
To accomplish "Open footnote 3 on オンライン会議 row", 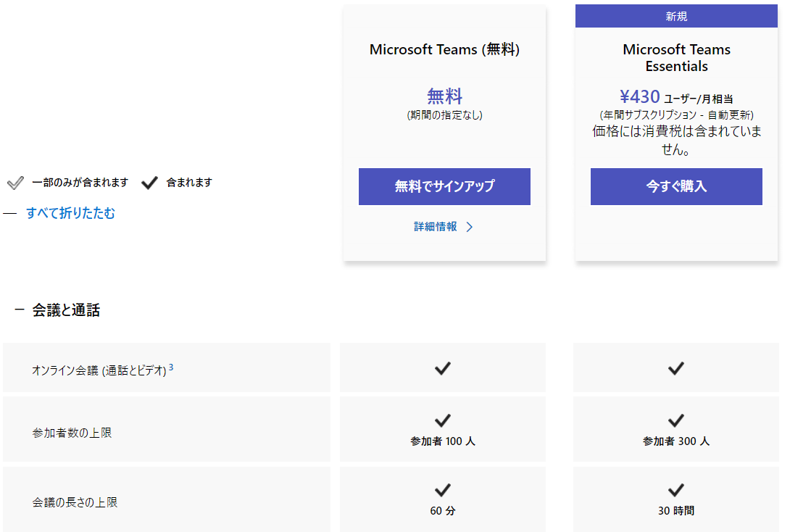I will click(x=171, y=367).
